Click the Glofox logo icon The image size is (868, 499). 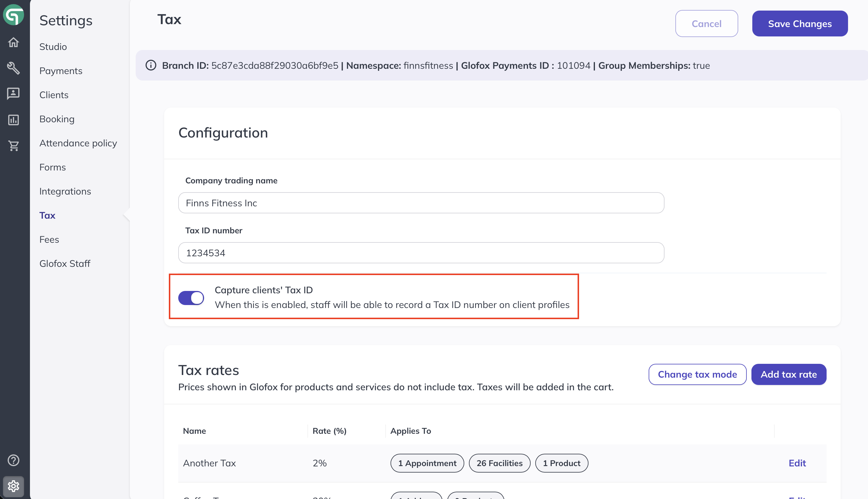point(14,15)
